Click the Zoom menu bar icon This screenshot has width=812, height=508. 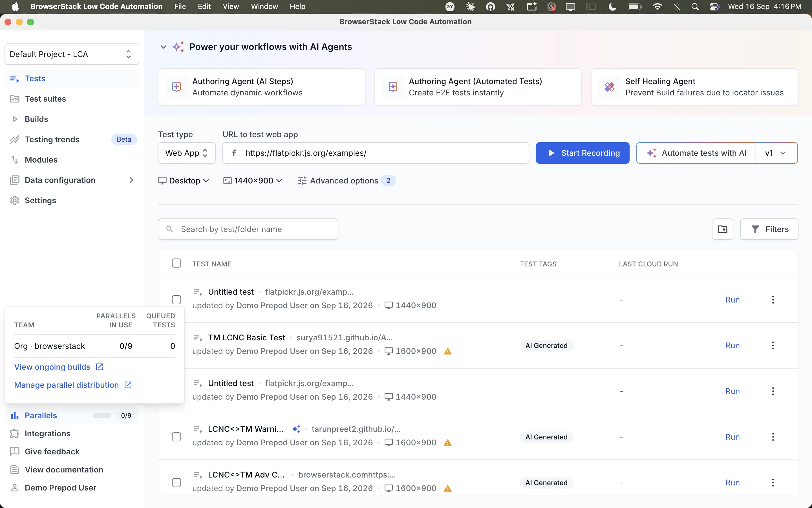coord(450,7)
